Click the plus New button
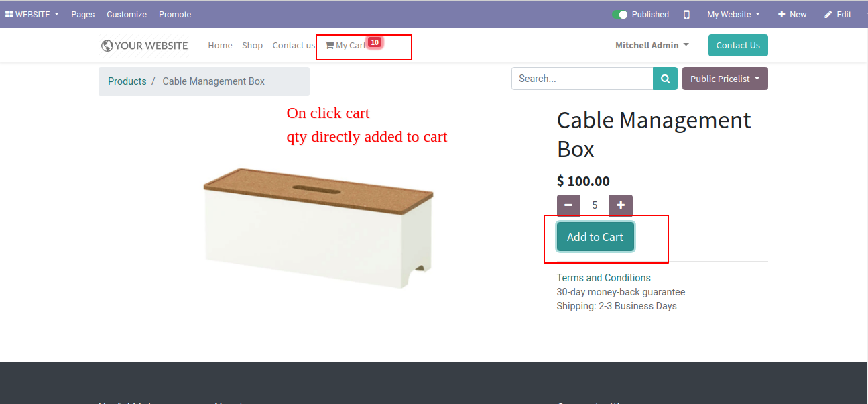This screenshot has width=868, height=404. click(x=792, y=14)
